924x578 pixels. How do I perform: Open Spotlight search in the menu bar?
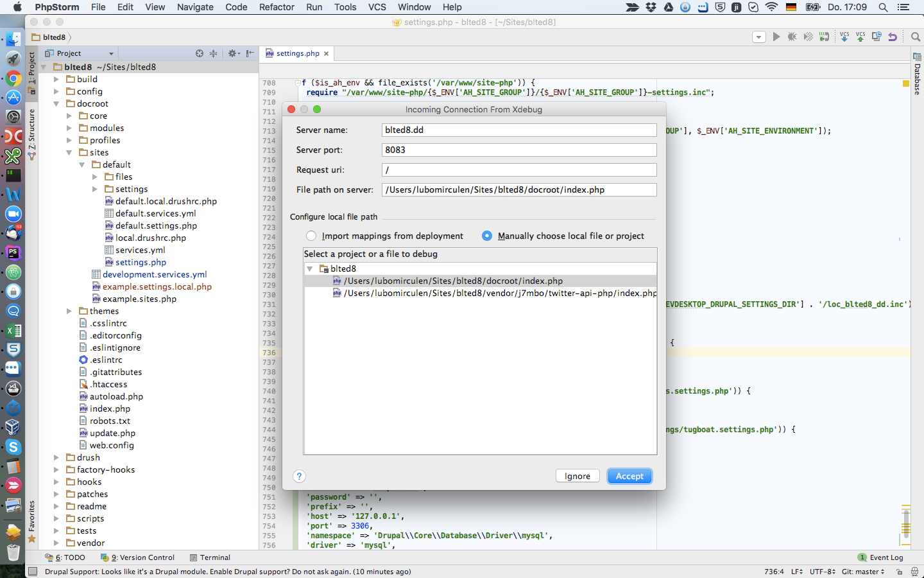point(883,7)
